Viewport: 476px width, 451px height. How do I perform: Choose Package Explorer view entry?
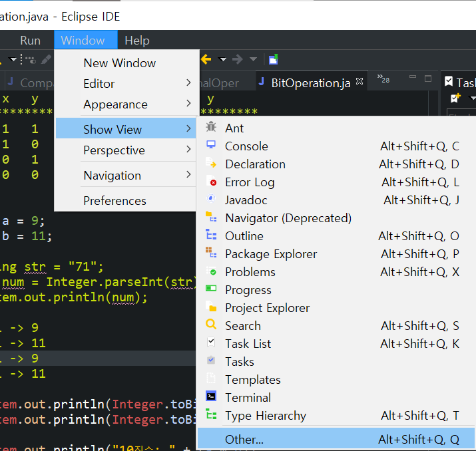(x=336, y=254)
